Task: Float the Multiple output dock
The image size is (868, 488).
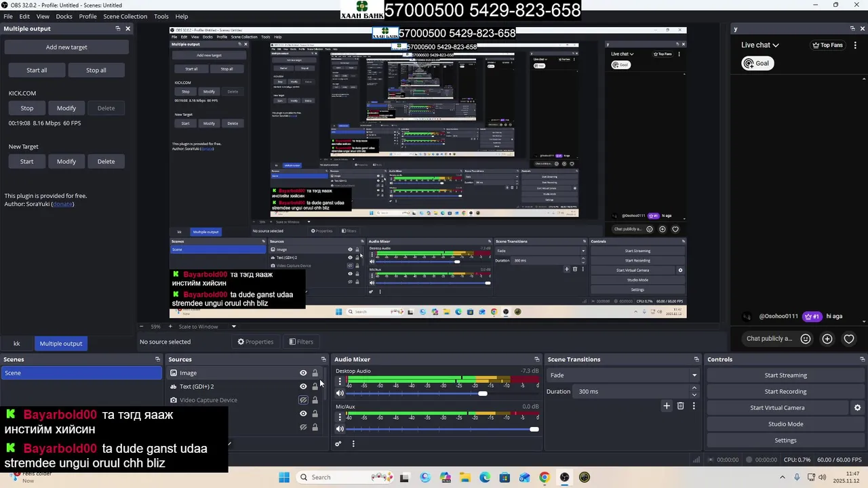Action: [117, 28]
